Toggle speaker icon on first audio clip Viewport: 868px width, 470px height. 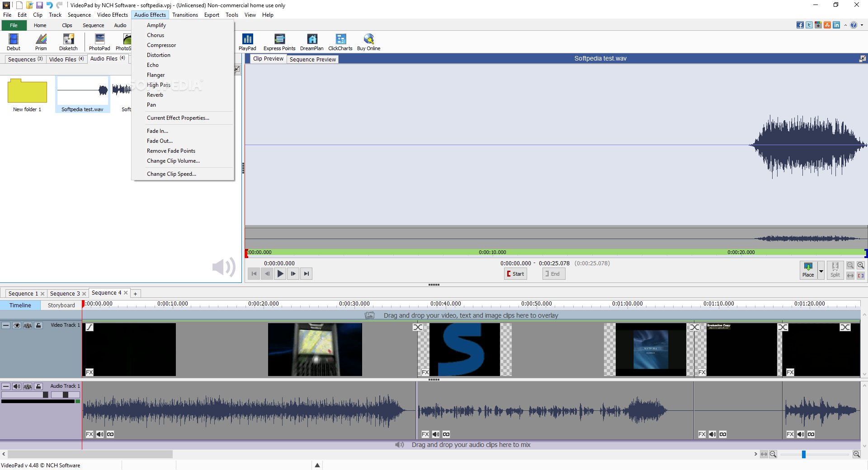[x=100, y=434]
